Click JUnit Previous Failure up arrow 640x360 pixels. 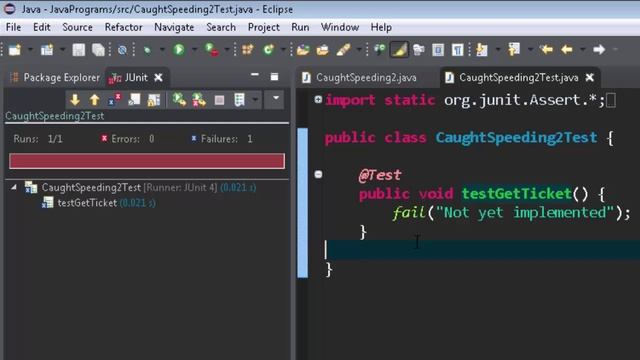95,100
